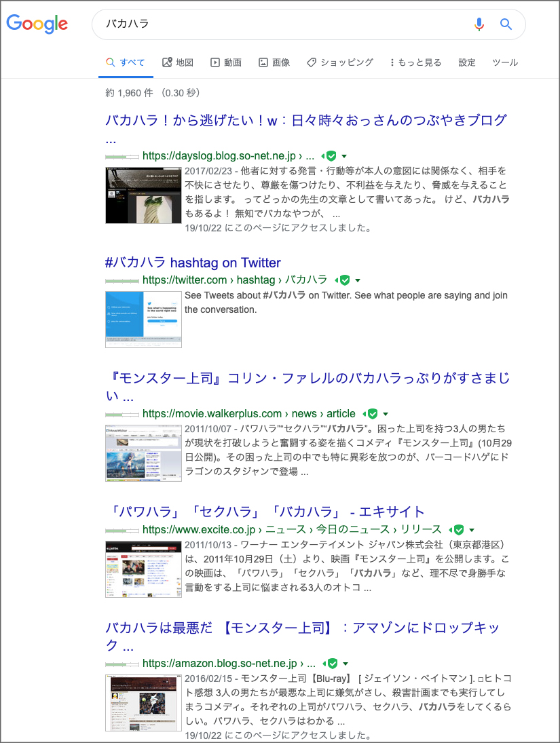Screen dimensions: 560x743
Task: Click rating bar left of dayslog URL
Action: tap(122, 156)
